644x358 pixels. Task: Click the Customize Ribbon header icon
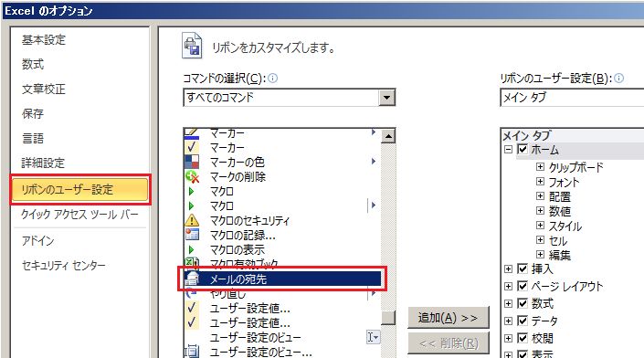[192, 46]
